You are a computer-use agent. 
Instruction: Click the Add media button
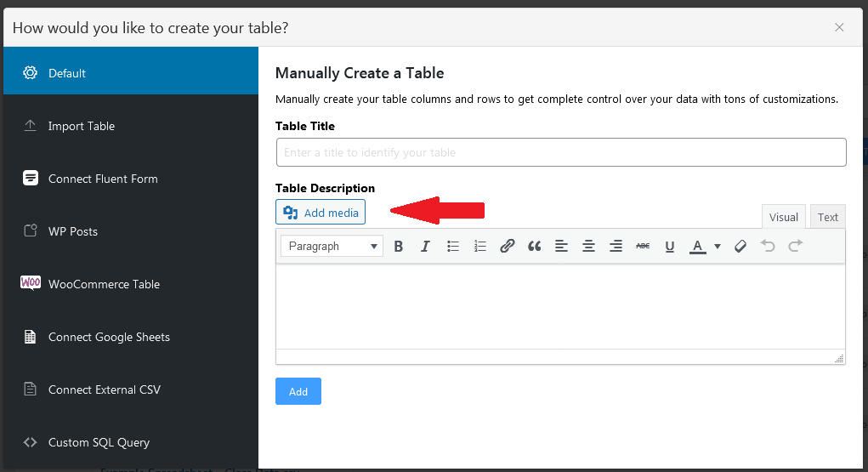tap(321, 212)
